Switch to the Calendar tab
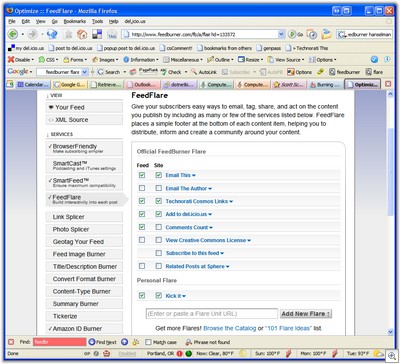 click(x=33, y=84)
